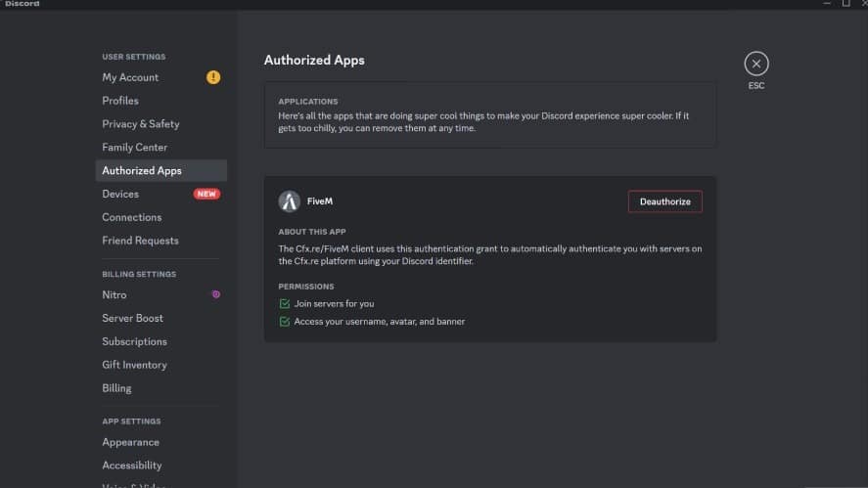Open Profiles settings
This screenshot has height=488, width=868.
(161, 101)
